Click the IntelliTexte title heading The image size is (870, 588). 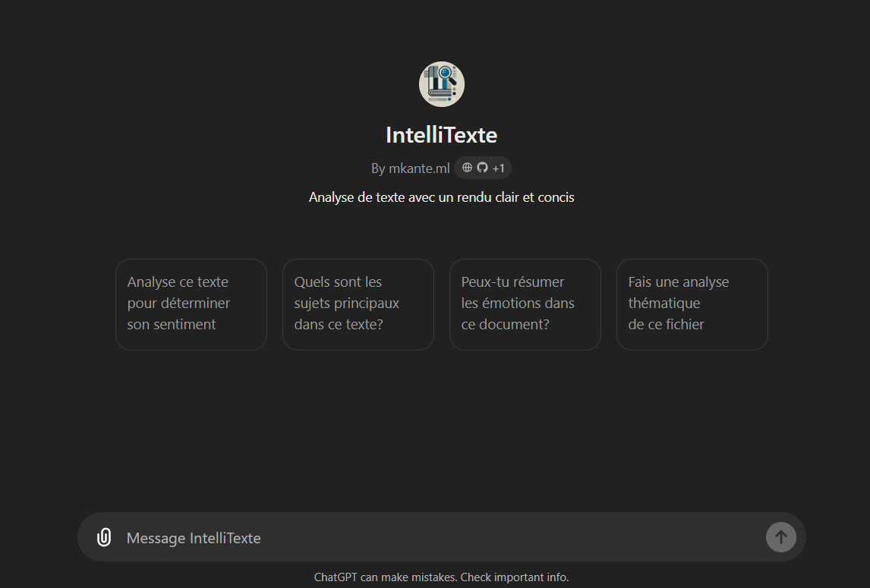point(441,135)
